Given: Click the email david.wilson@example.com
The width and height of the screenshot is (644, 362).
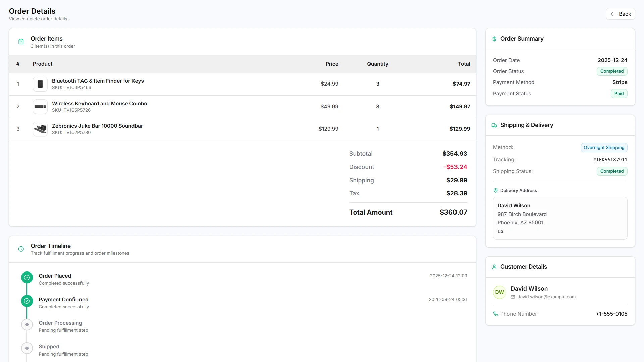Looking at the screenshot, I should [x=546, y=297].
